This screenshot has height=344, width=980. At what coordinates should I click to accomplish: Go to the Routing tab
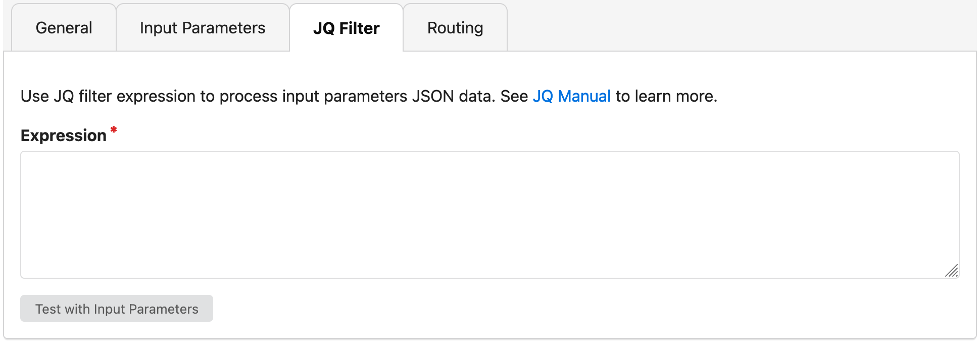[x=455, y=28]
